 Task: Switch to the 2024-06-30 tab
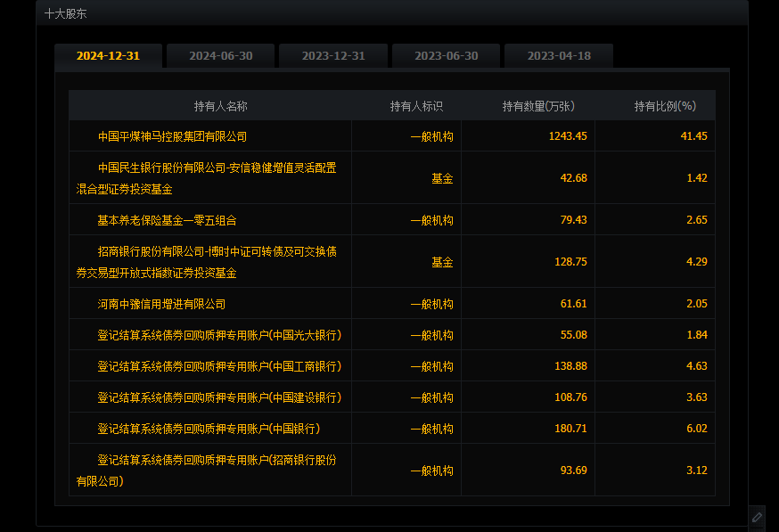click(220, 55)
